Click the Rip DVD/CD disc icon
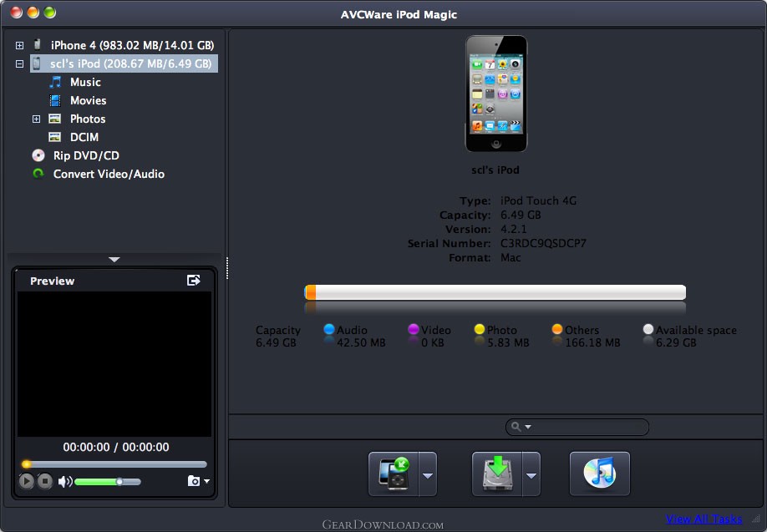The height and width of the screenshot is (532, 767). (x=38, y=155)
